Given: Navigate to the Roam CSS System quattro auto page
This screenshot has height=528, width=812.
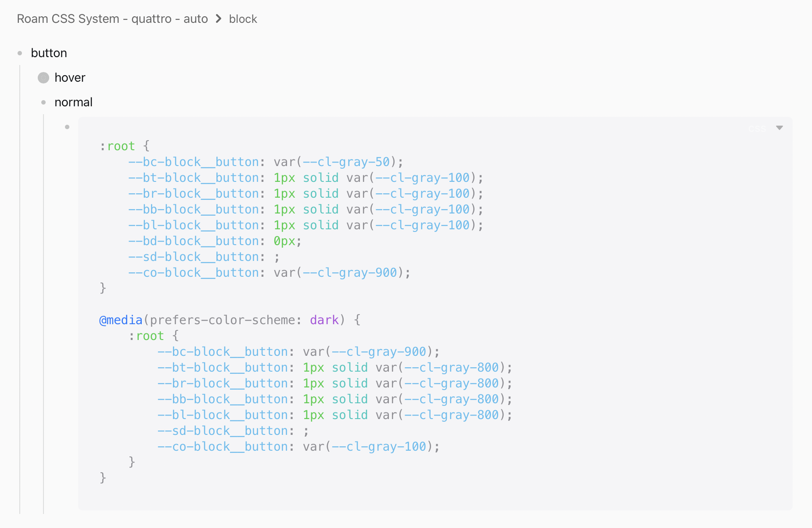Looking at the screenshot, I should point(112,19).
